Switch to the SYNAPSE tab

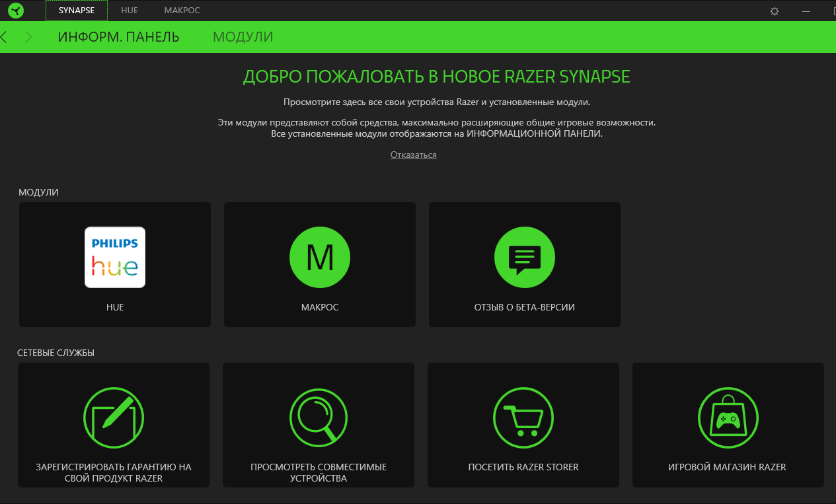(x=77, y=11)
